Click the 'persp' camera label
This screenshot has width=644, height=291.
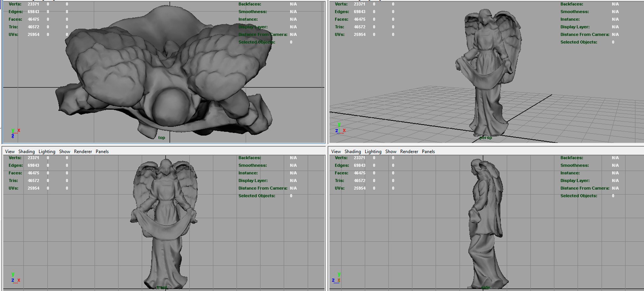pos(486,137)
